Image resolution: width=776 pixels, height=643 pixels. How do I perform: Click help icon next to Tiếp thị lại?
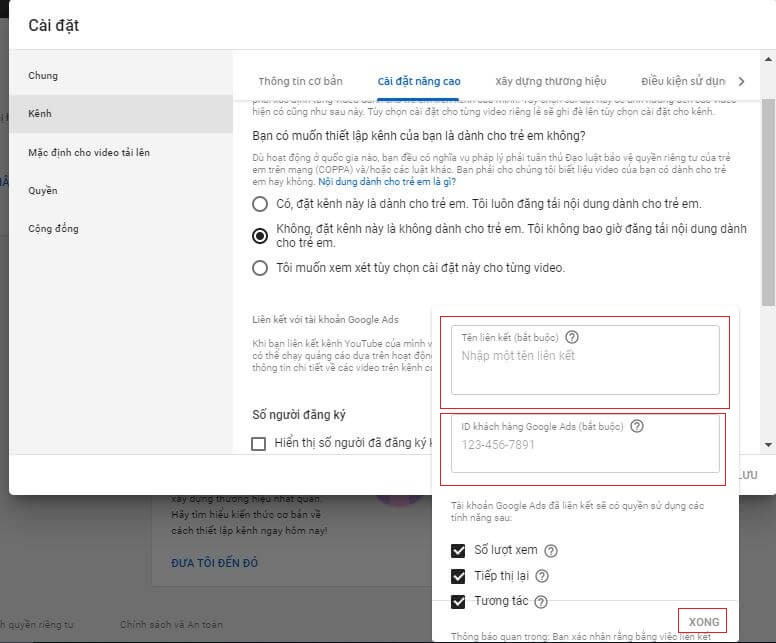tap(541, 577)
